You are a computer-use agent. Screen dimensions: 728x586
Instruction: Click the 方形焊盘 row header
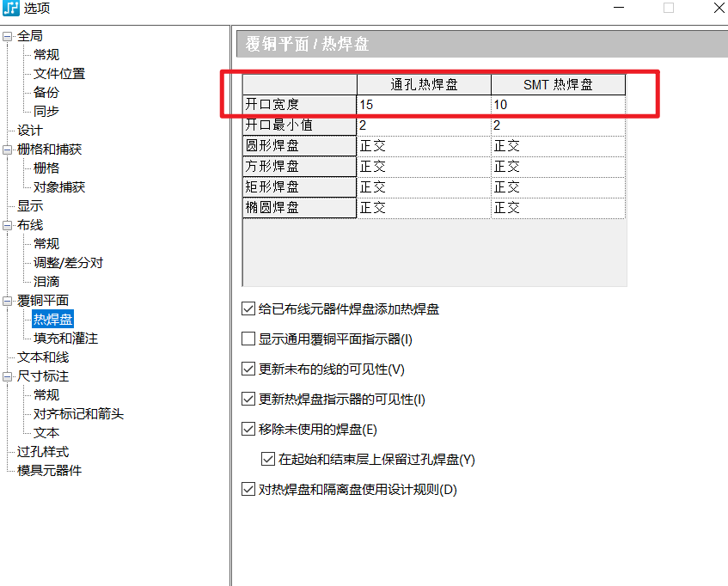pyautogui.click(x=299, y=167)
